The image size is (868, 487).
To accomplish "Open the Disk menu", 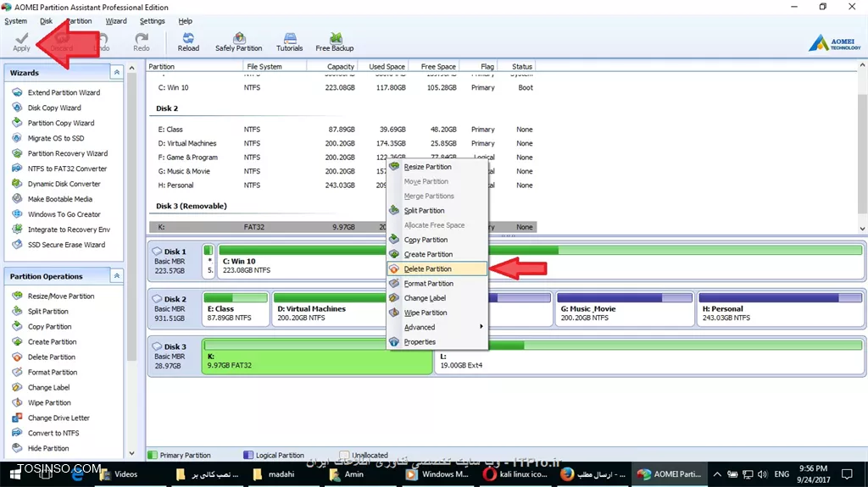I will point(46,21).
